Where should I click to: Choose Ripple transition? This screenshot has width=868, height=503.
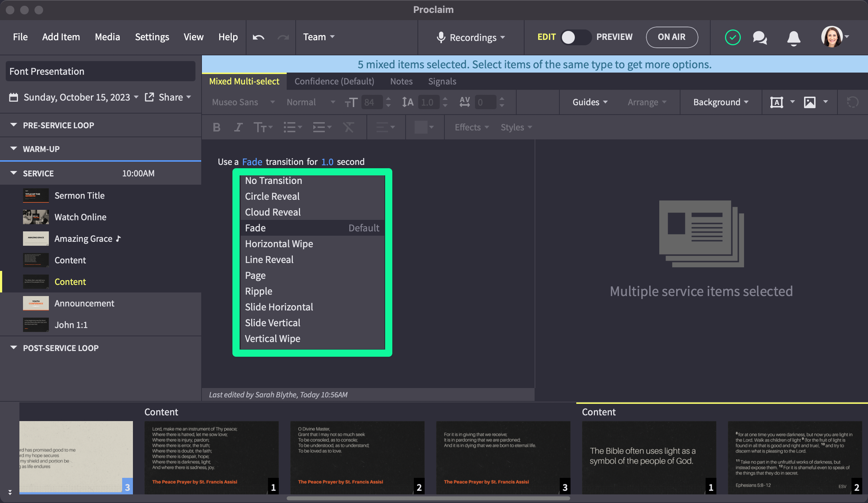click(x=312, y=291)
